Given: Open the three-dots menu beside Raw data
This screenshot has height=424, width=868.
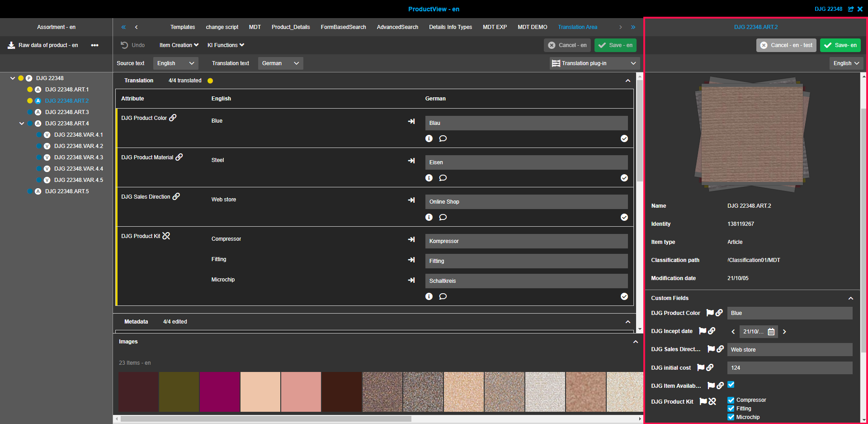Looking at the screenshot, I should click(94, 45).
